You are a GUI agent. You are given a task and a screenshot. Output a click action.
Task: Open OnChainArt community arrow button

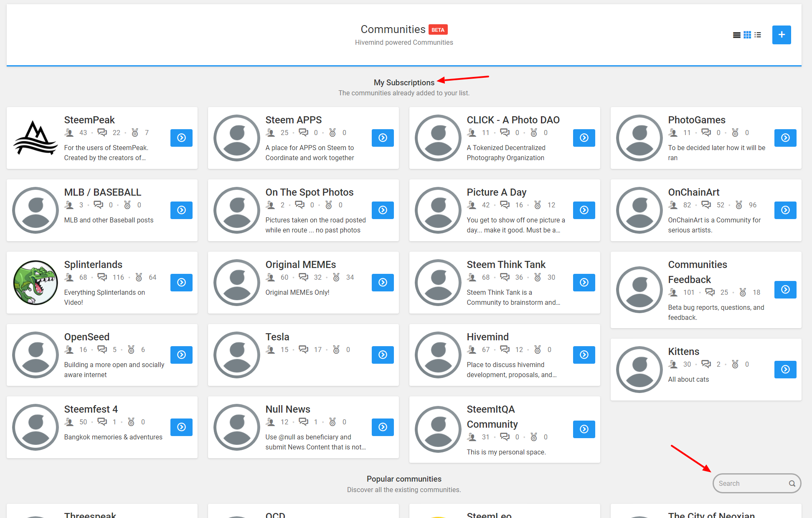pyautogui.click(x=785, y=210)
